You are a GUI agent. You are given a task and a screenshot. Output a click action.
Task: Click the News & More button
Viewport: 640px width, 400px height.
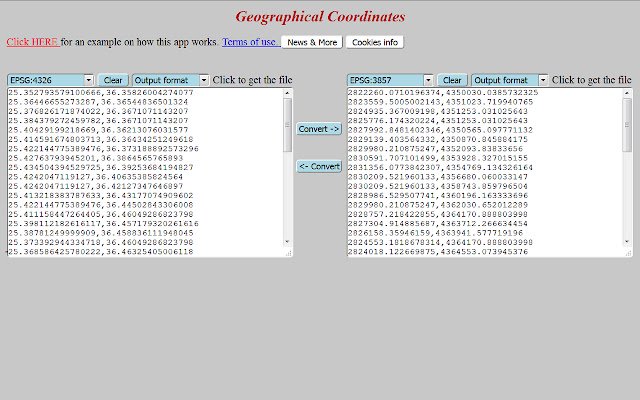[x=312, y=42]
